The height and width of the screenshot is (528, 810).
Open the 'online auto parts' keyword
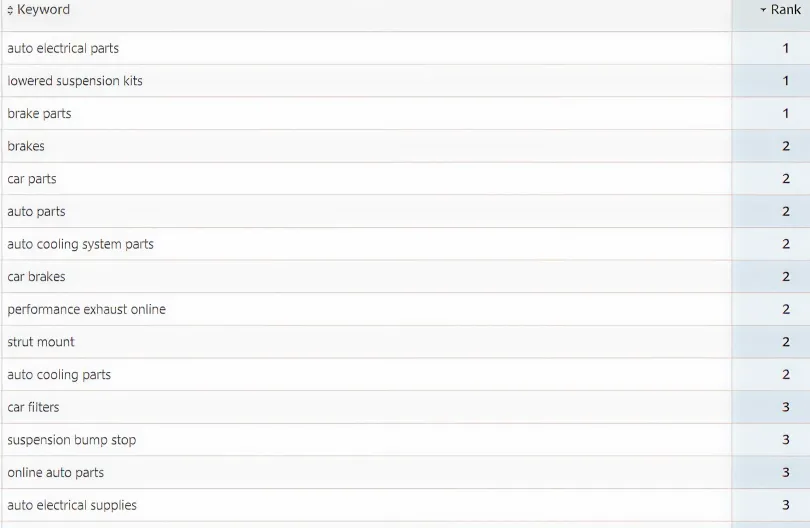pos(56,473)
